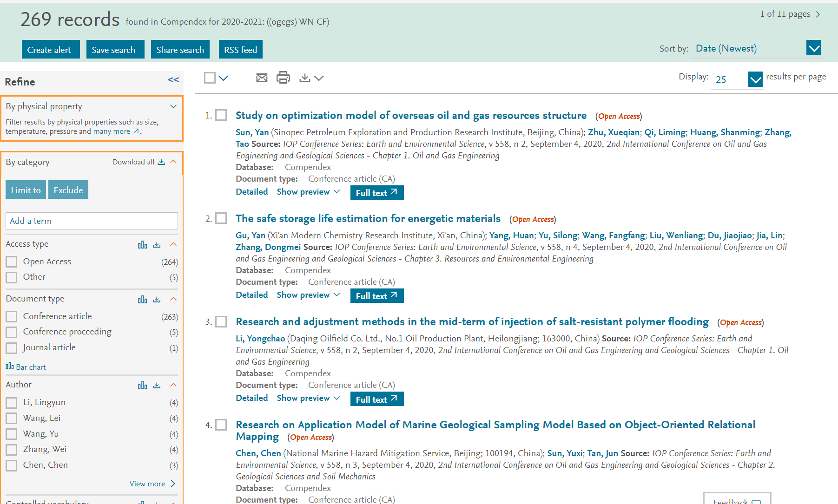Click the Feedback button
Screen dimensions: 838x504
(737, 499)
